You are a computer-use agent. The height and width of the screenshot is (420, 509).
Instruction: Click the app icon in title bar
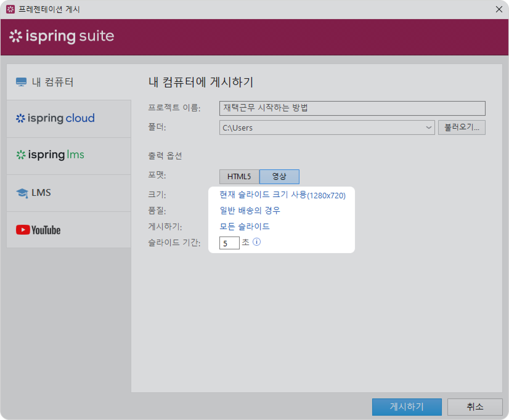pos(10,9)
